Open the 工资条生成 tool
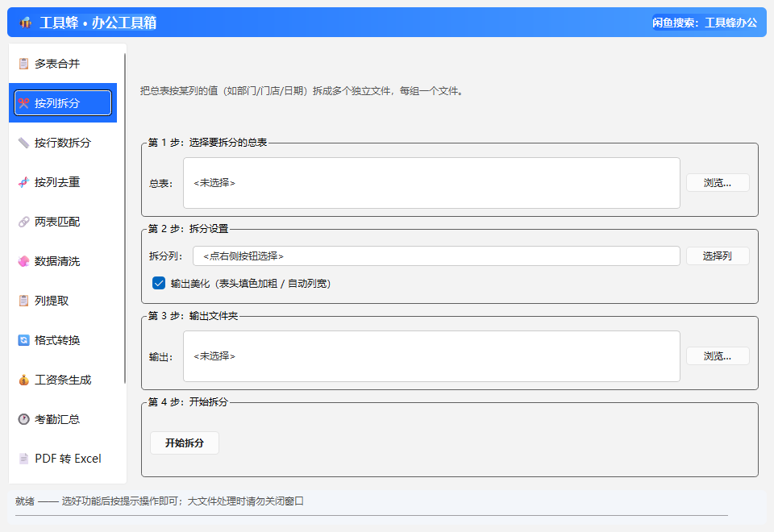This screenshot has height=532, width=774. tap(63, 380)
